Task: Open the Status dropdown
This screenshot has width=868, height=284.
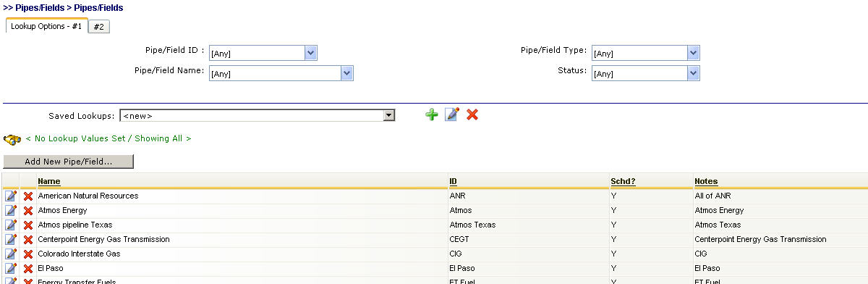Action: (x=693, y=73)
